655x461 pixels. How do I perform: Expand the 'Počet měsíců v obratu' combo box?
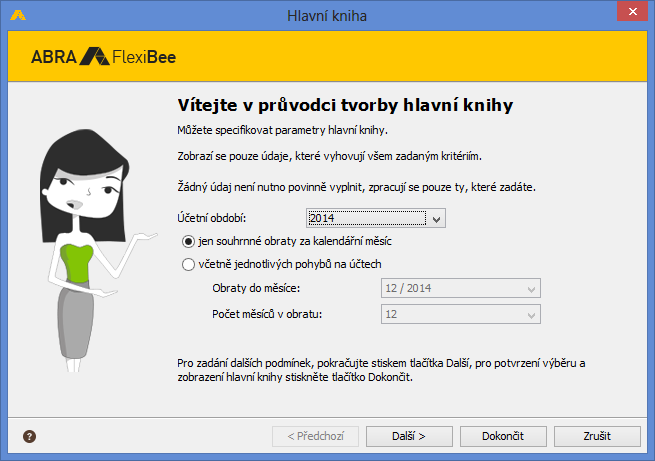(461, 314)
